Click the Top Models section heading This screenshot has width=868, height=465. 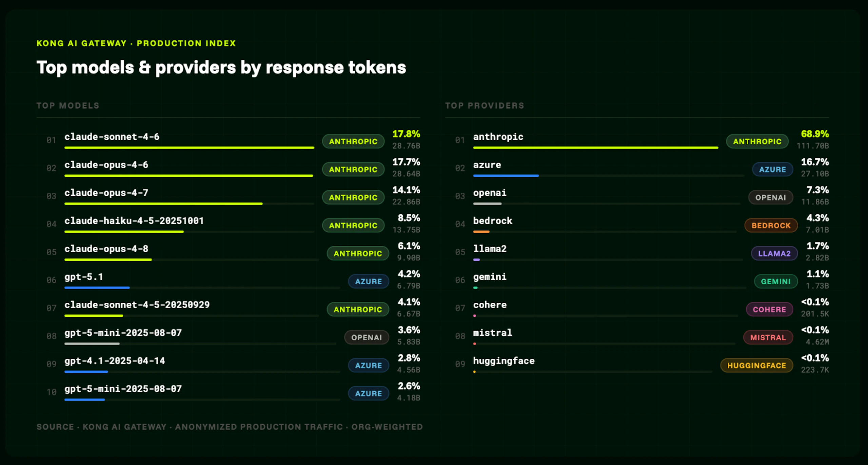pos(68,106)
